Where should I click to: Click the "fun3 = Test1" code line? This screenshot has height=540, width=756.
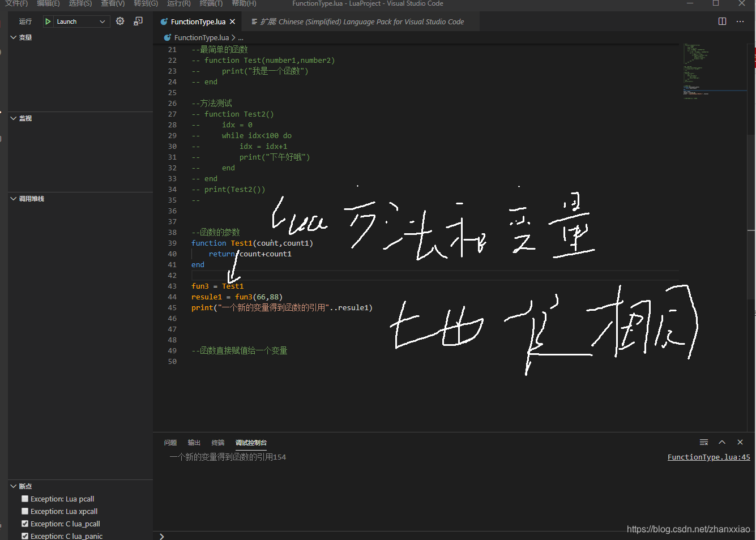(x=217, y=286)
